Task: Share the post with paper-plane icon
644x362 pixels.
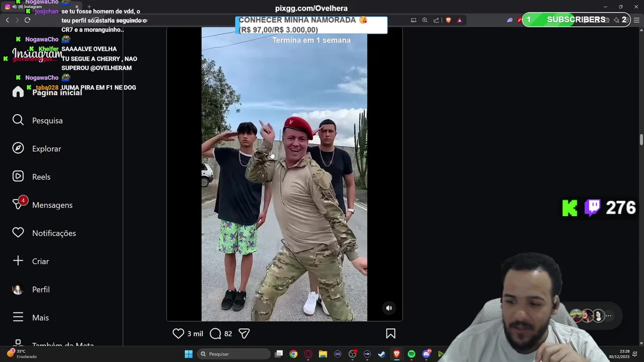Action: (244, 333)
